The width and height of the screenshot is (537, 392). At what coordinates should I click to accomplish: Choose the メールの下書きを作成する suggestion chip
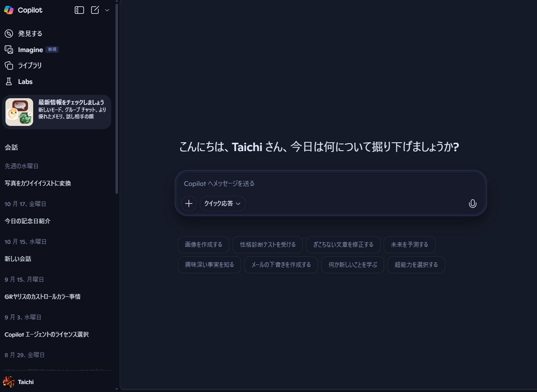(281, 265)
